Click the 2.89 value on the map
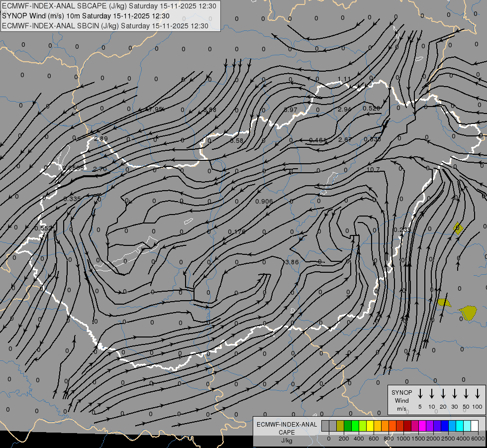This screenshot has height=448, width=487. click(x=101, y=139)
